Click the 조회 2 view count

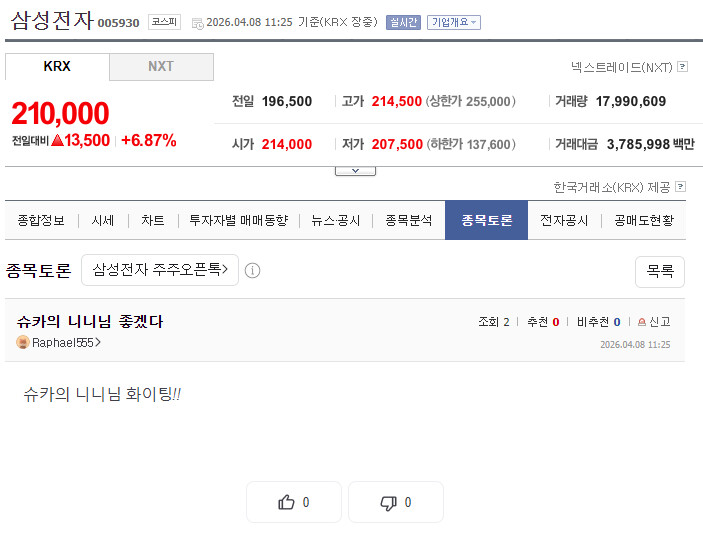(x=494, y=322)
